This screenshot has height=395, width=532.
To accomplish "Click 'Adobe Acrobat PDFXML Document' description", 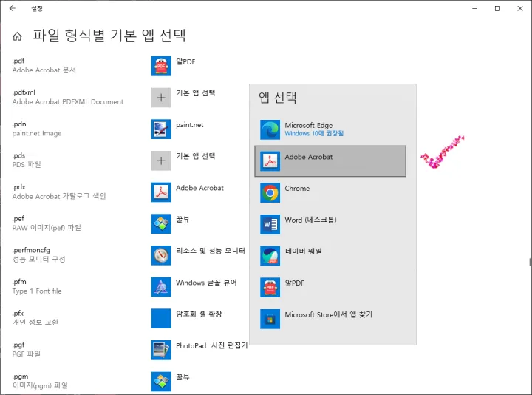I will coord(68,102).
